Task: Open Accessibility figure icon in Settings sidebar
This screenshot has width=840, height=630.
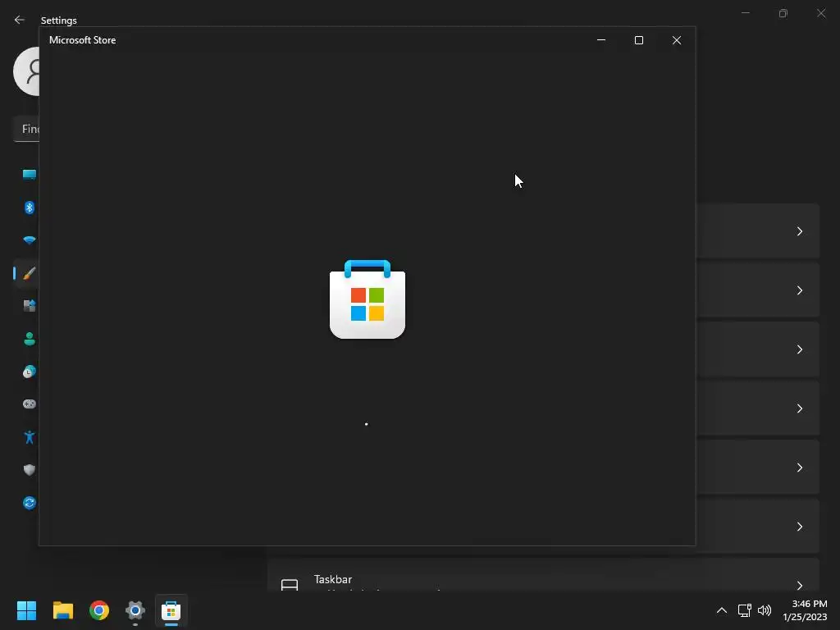Action: tap(30, 437)
